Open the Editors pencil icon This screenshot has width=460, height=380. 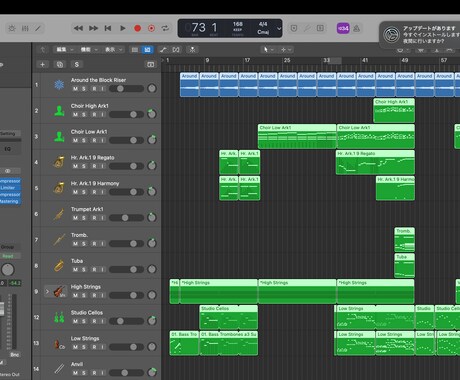tap(38, 28)
